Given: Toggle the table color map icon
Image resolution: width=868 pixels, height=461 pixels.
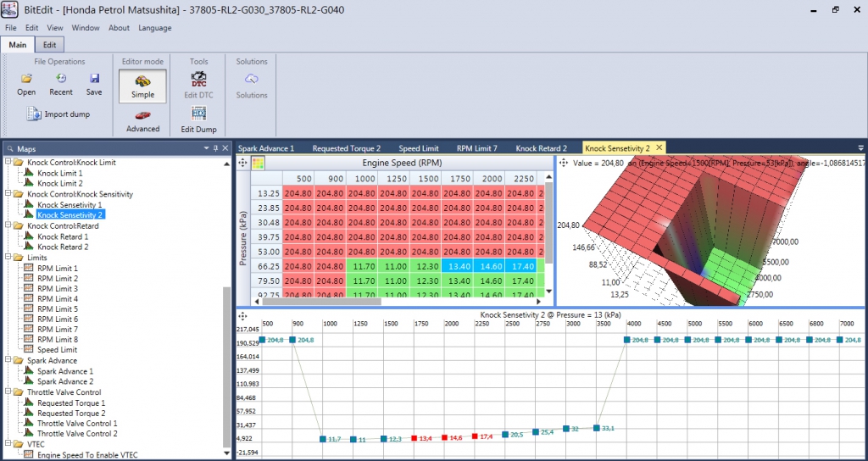Looking at the screenshot, I should click(x=258, y=163).
